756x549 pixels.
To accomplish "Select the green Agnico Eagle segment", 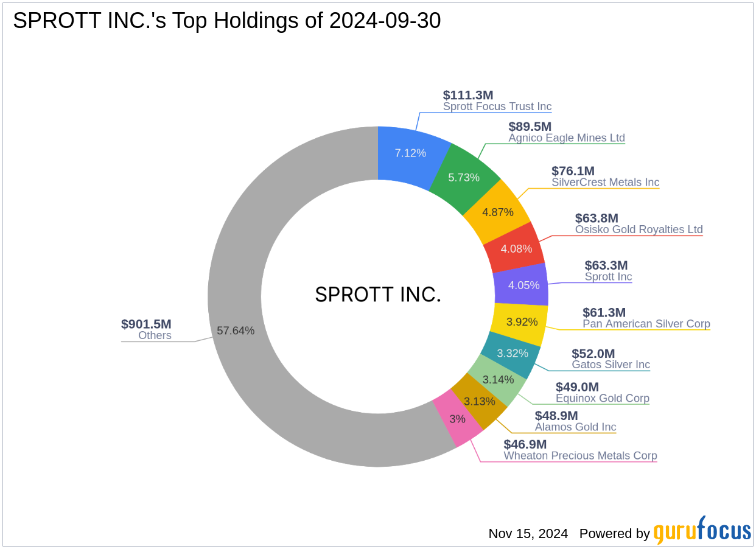I will (464, 177).
